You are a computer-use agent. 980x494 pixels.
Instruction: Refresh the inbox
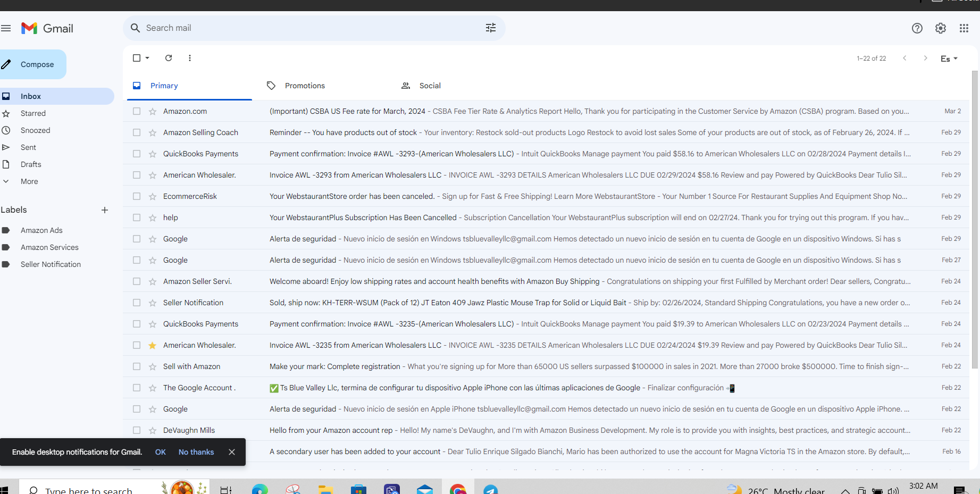coord(169,58)
